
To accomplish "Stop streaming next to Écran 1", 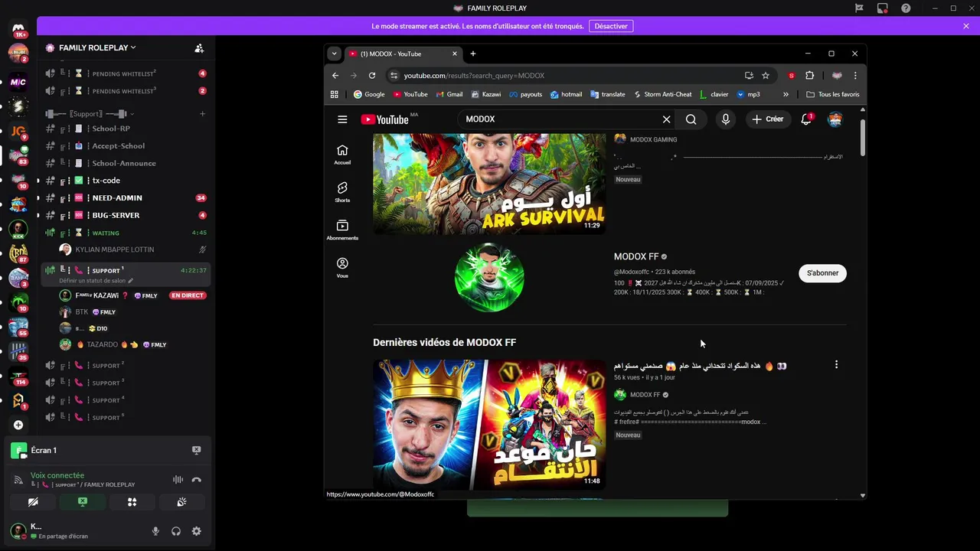I will 197,450.
